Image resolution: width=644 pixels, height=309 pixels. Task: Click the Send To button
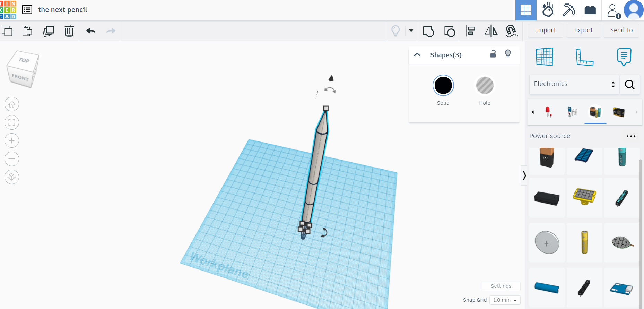pos(621,31)
